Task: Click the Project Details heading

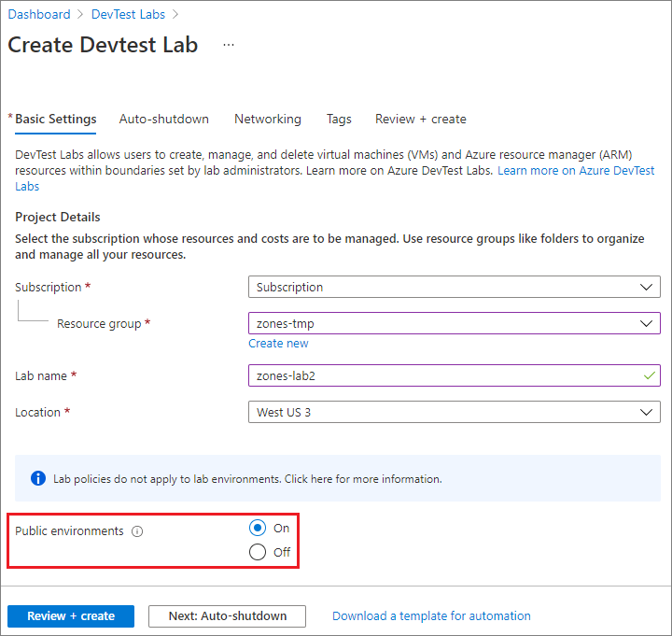Action: (x=58, y=217)
